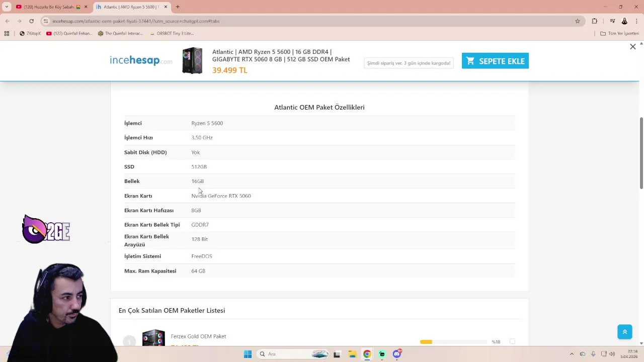The height and width of the screenshot is (362, 644).
Task: Close the Atlantic incehesap tab
Action: click(166, 7)
